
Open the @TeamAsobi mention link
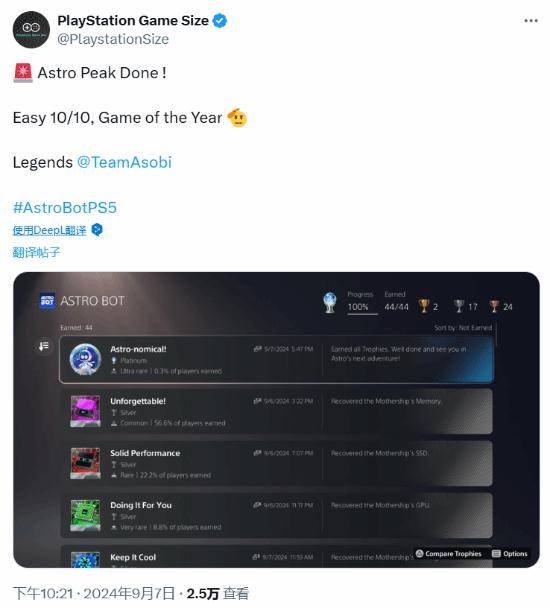[x=124, y=162]
